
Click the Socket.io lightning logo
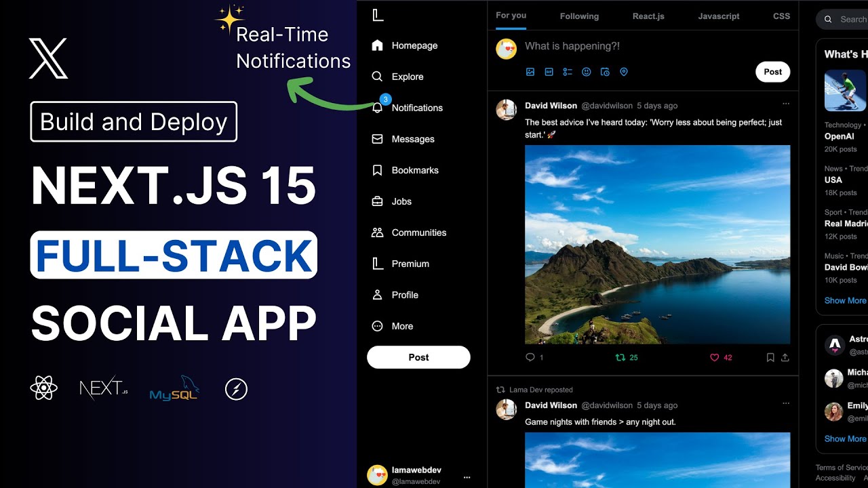[x=236, y=389]
